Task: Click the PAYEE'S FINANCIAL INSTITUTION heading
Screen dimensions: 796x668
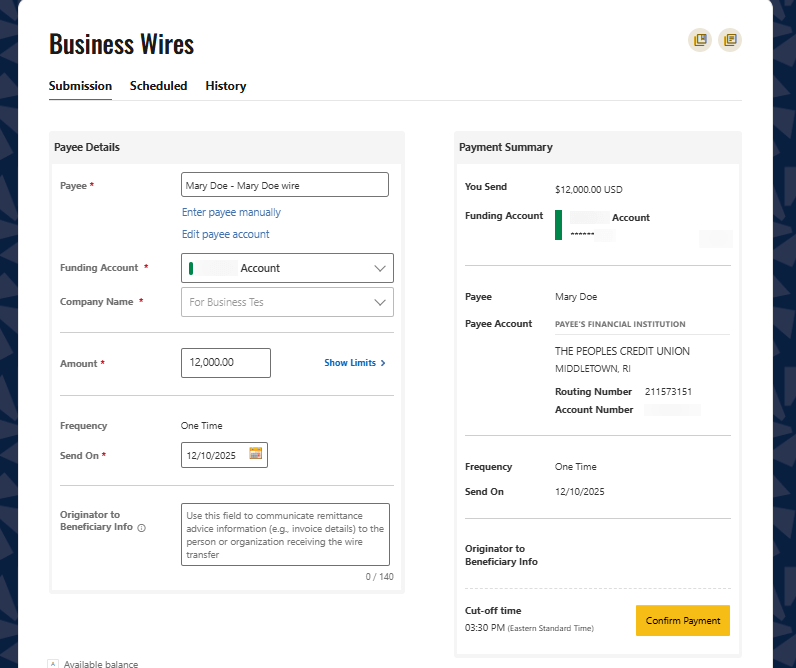Action: click(x=620, y=324)
